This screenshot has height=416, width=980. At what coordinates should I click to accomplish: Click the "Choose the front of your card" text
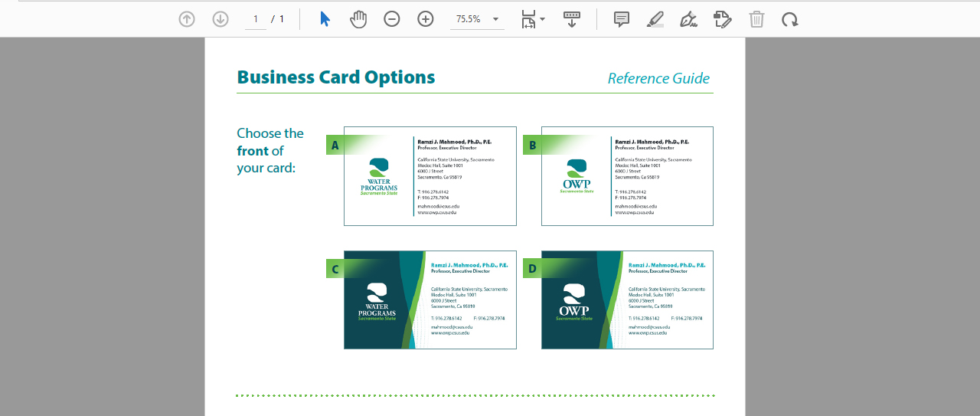pos(270,150)
